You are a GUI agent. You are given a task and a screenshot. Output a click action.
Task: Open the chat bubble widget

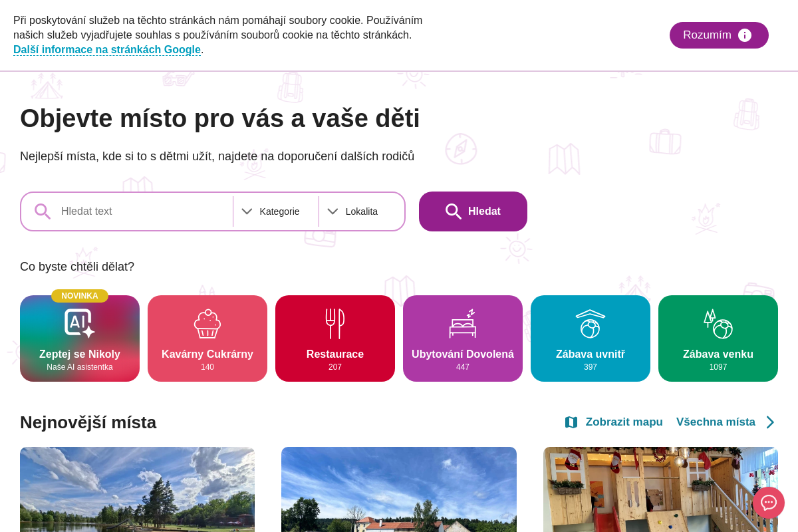pos(769,503)
